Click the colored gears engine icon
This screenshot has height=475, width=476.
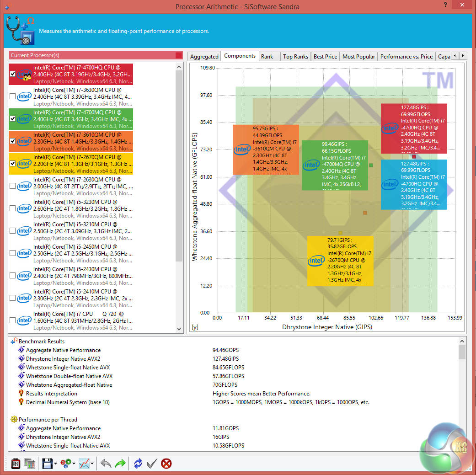[x=66, y=464]
